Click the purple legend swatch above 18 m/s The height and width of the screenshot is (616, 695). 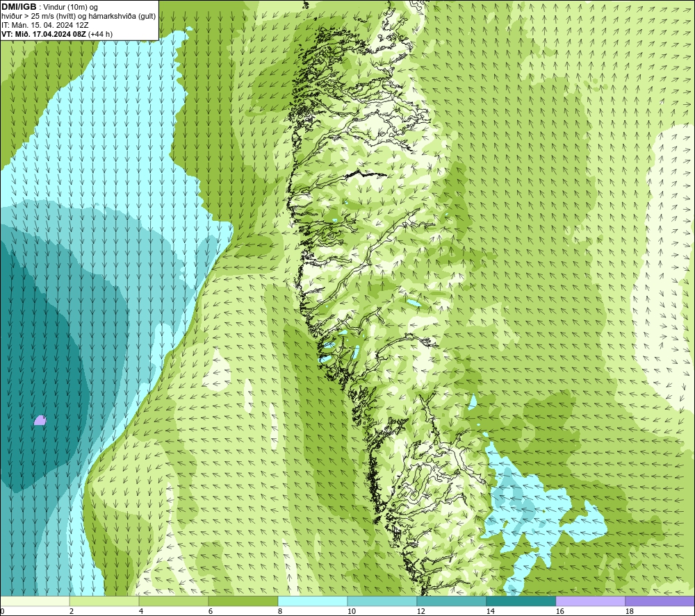pos(660,601)
